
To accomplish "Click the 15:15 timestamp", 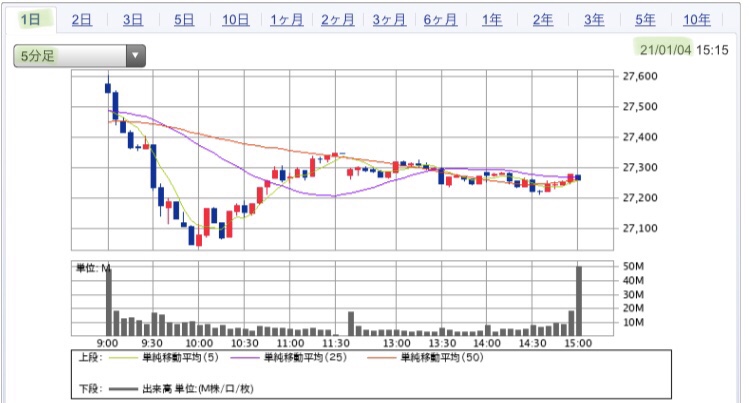I will 712,50.
